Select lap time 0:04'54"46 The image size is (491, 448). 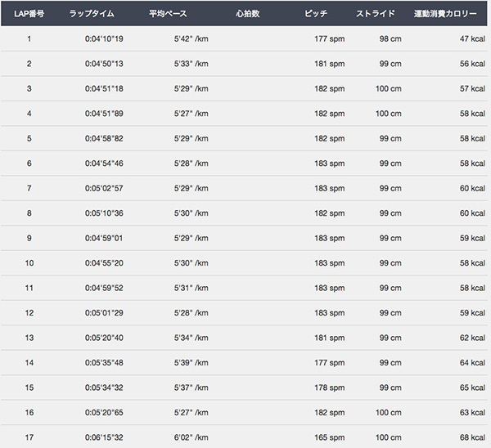point(104,164)
